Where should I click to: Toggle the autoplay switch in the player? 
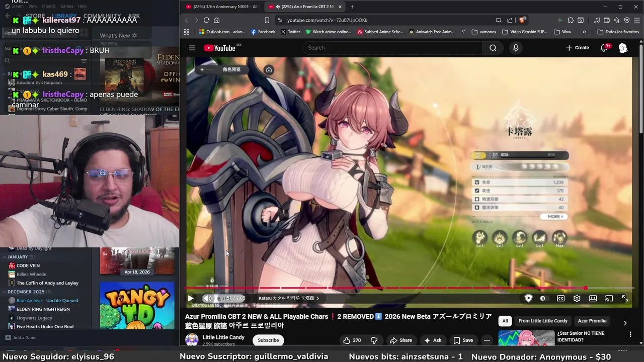tap(542, 299)
